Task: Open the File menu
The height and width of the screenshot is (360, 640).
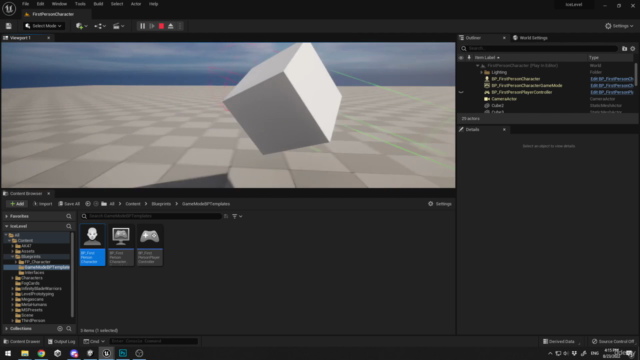Action: 25,4
